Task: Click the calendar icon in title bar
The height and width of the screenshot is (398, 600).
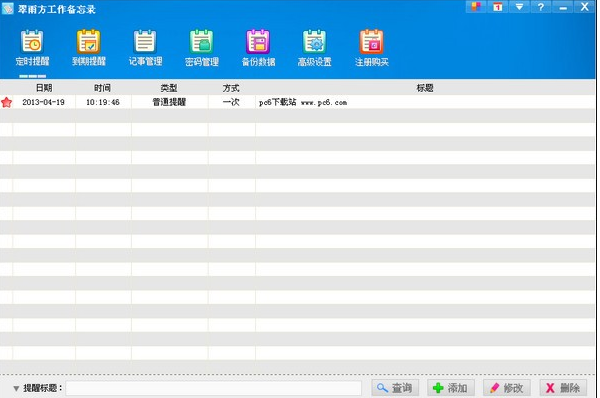Action: click(497, 7)
